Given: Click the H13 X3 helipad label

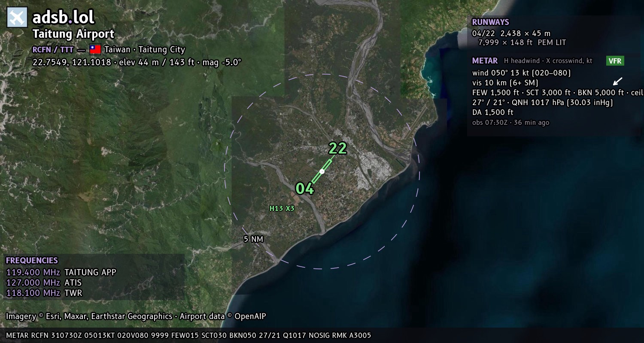Looking at the screenshot, I should pos(282,208).
